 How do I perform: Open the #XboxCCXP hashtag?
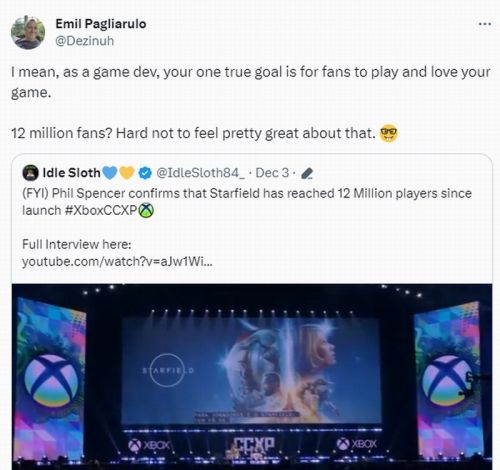click(101, 211)
